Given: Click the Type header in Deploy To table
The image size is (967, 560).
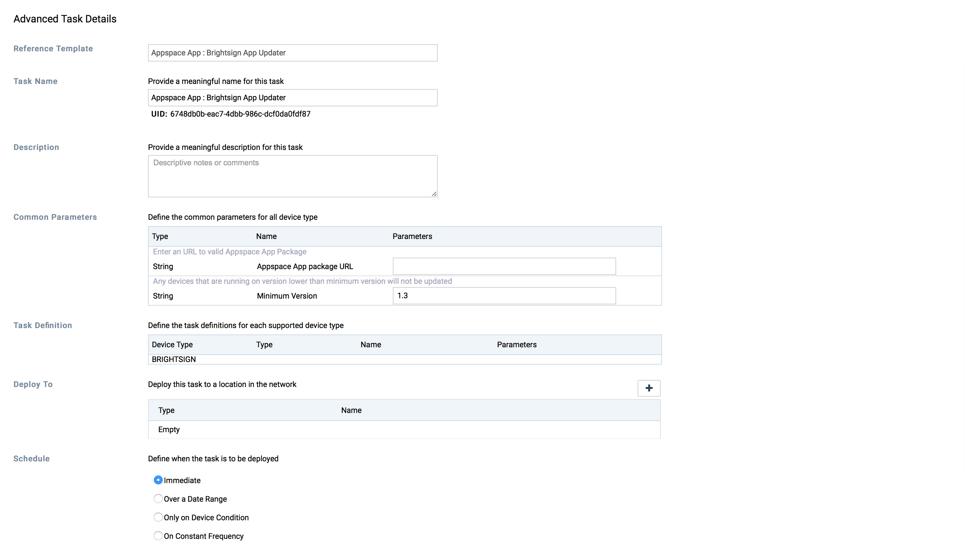Looking at the screenshot, I should coord(166,410).
